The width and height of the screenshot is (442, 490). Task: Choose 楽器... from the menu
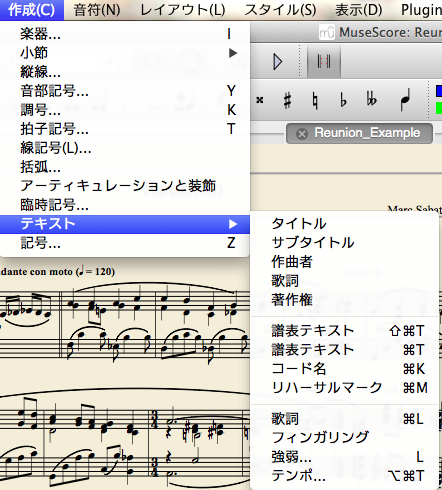coord(125,34)
